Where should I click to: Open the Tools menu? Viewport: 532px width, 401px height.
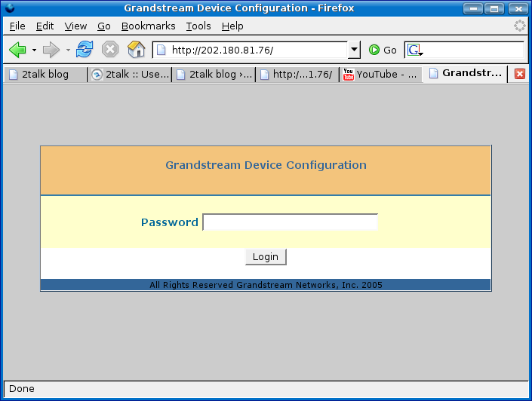click(198, 26)
